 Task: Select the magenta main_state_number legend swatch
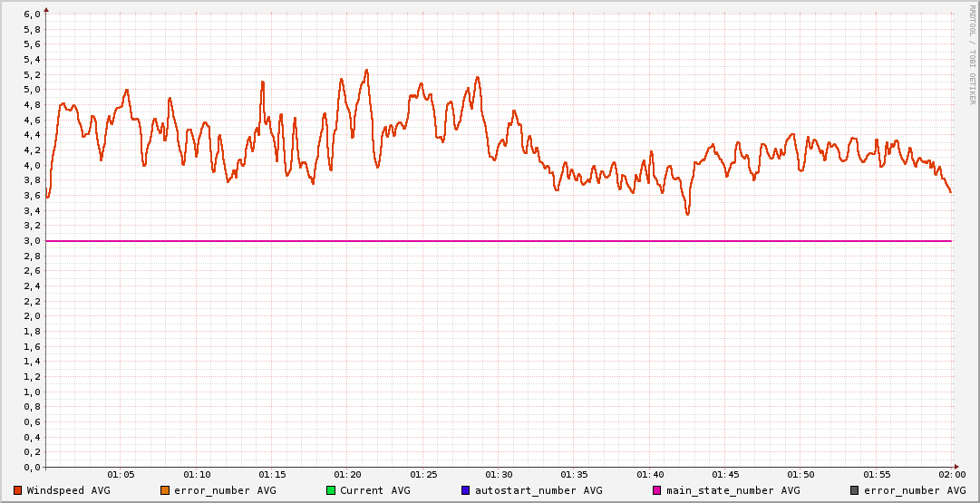pos(657,490)
